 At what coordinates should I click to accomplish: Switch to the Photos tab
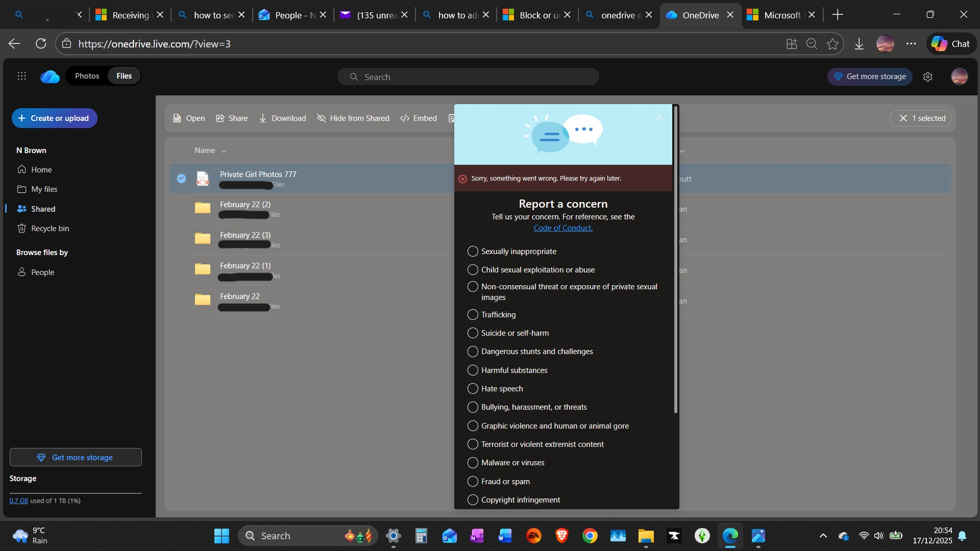coord(87,76)
